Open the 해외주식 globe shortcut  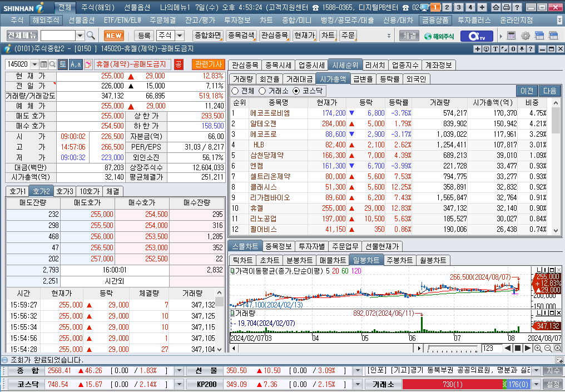439,36
